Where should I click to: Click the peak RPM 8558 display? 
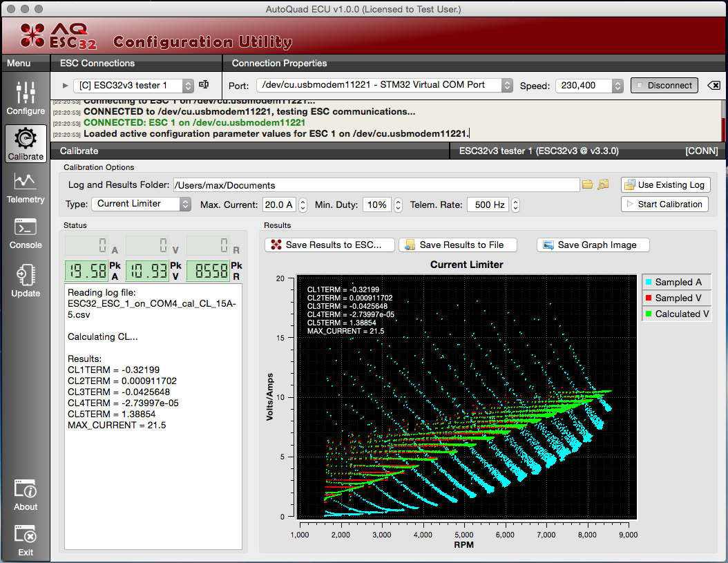click(208, 271)
